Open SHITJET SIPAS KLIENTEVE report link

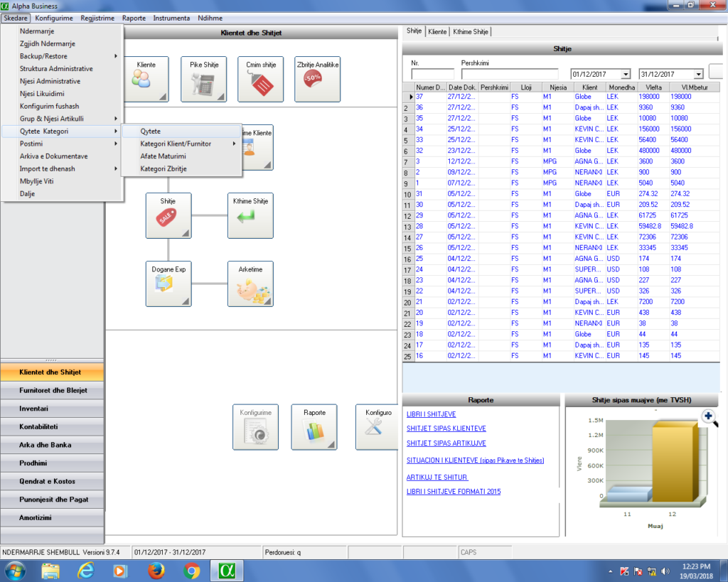click(446, 429)
